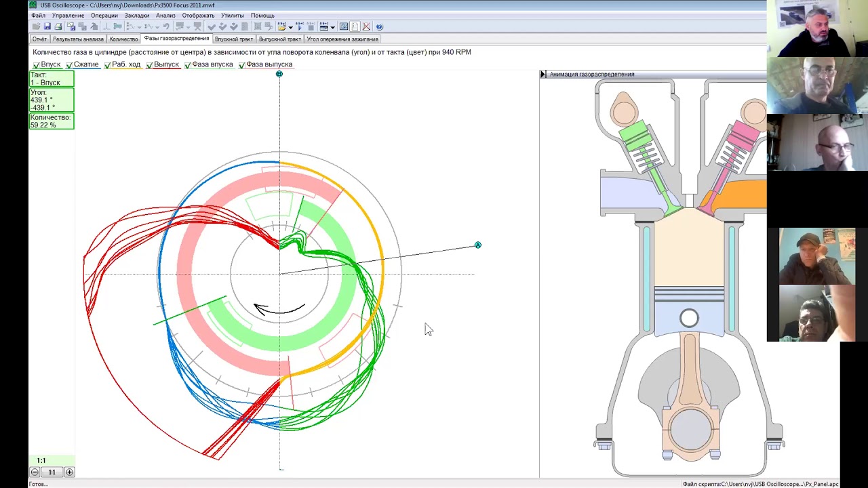868x488 pixels.
Task: Open the dropdown arrow beside the script folder icon
Action: 290,26
